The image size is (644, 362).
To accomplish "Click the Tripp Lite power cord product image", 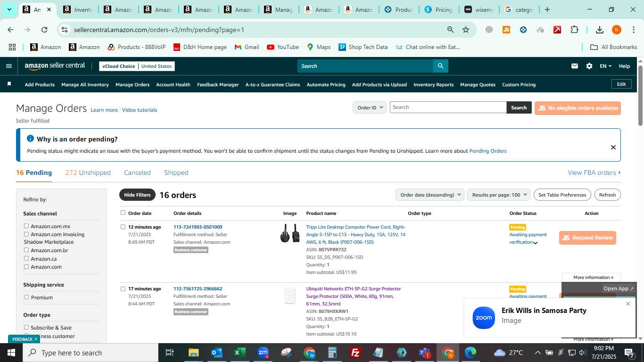I will (x=290, y=233).
